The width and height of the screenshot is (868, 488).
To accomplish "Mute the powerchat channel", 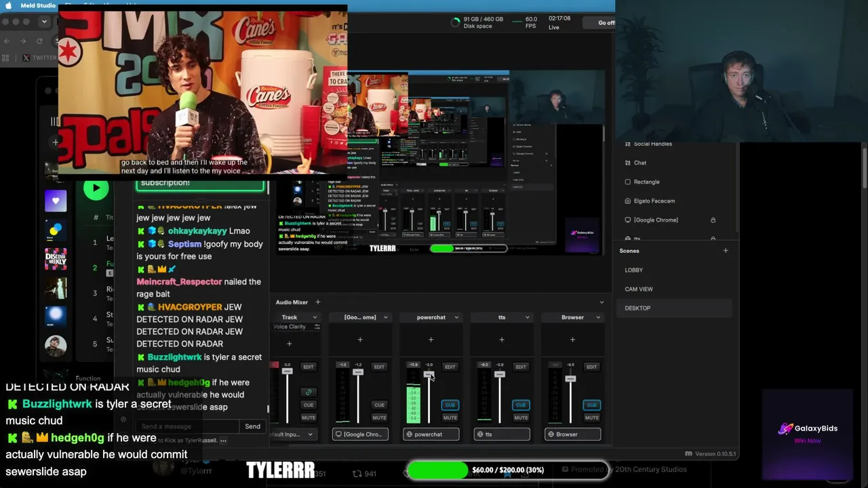I will click(450, 418).
